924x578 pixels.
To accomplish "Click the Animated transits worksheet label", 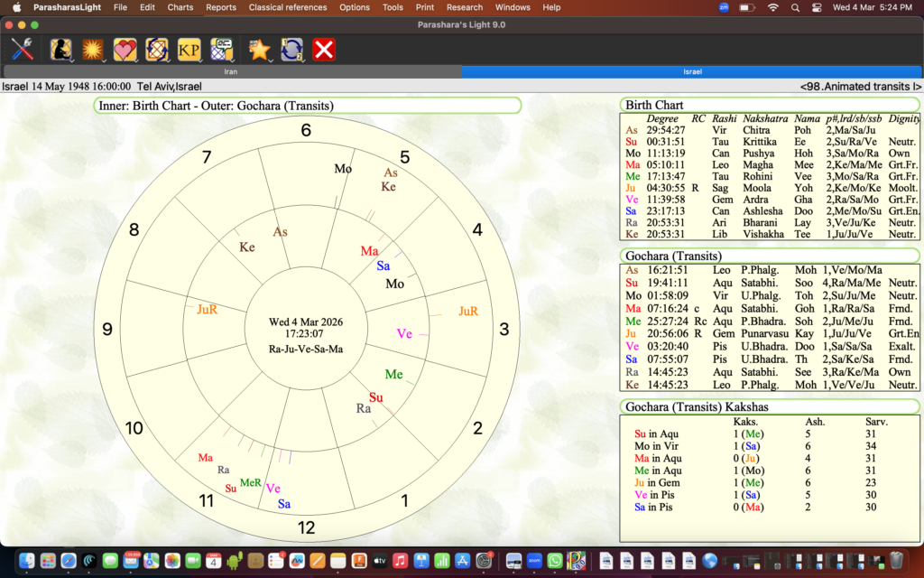I will click(x=860, y=87).
